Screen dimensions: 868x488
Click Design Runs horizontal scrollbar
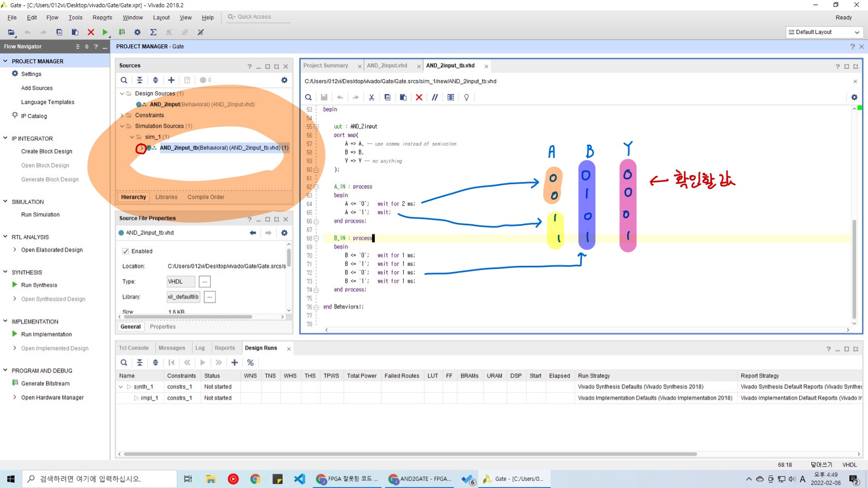tap(410, 454)
